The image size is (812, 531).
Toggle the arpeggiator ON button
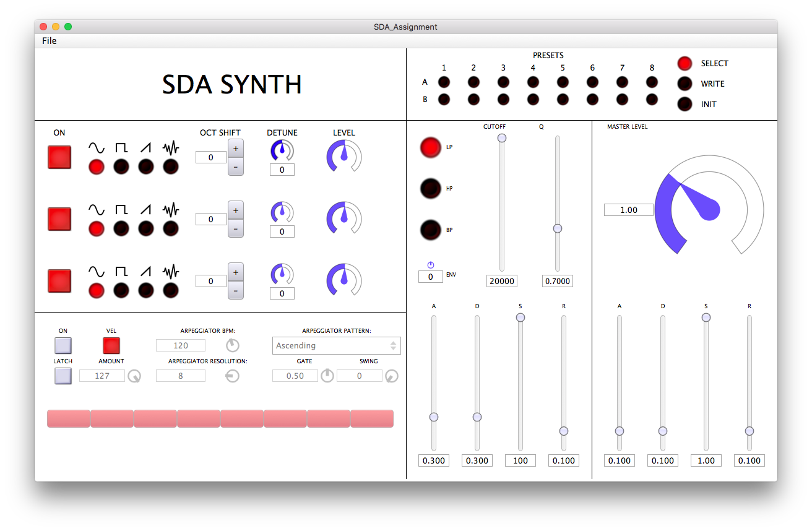point(63,345)
